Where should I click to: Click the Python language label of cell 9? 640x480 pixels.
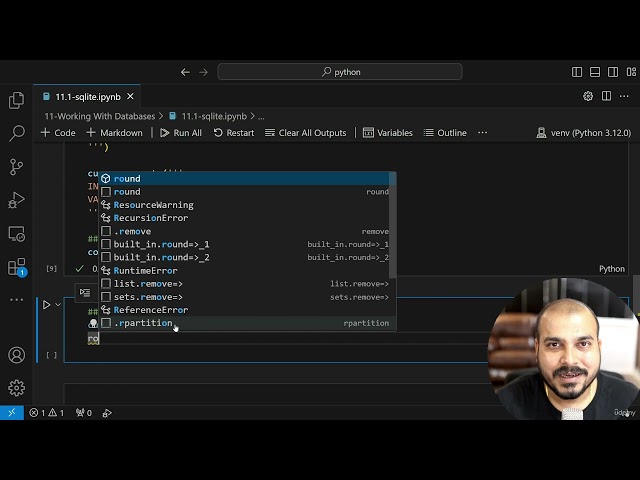[611, 269]
